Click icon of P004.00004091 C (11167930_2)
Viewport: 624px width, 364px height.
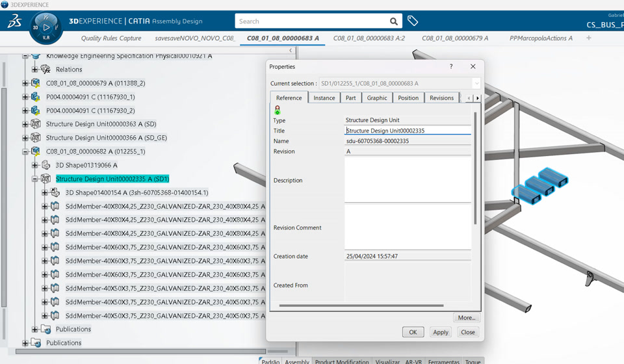tap(36, 110)
